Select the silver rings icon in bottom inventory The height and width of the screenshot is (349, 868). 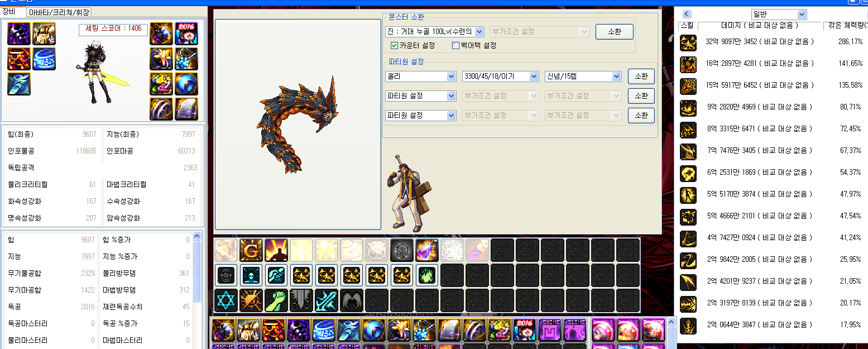point(474,330)
